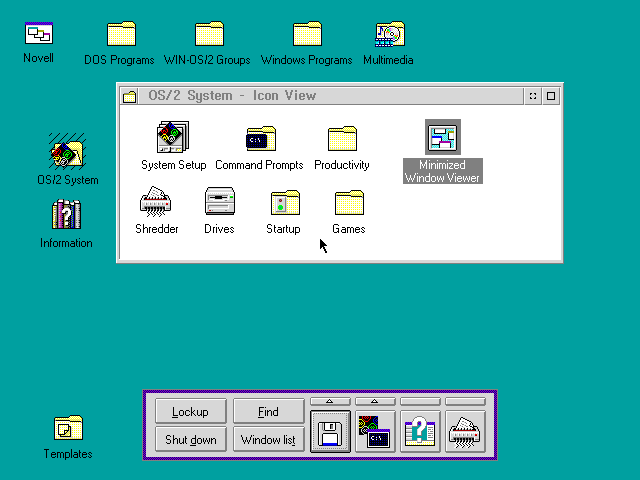
Task: Select the Drives icon
Action: click(220, 201)
